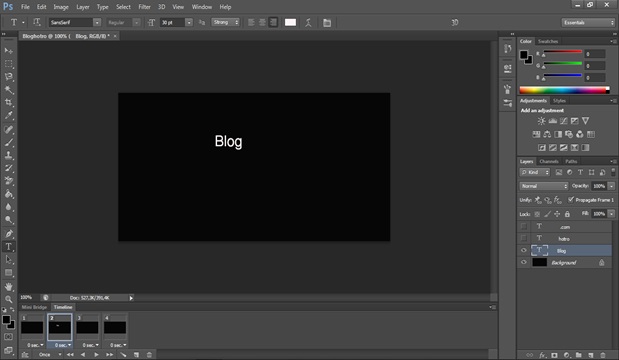Select the Clone Stamp tool

(9, 155)
